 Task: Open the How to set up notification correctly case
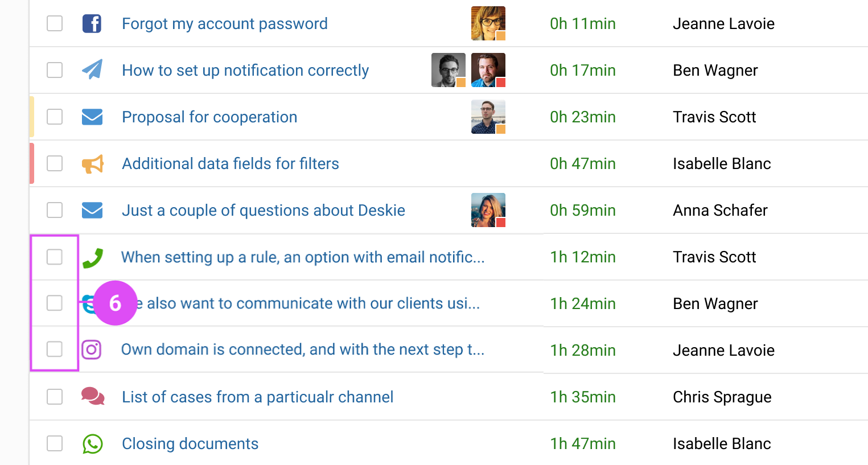(x=245, y=70)
